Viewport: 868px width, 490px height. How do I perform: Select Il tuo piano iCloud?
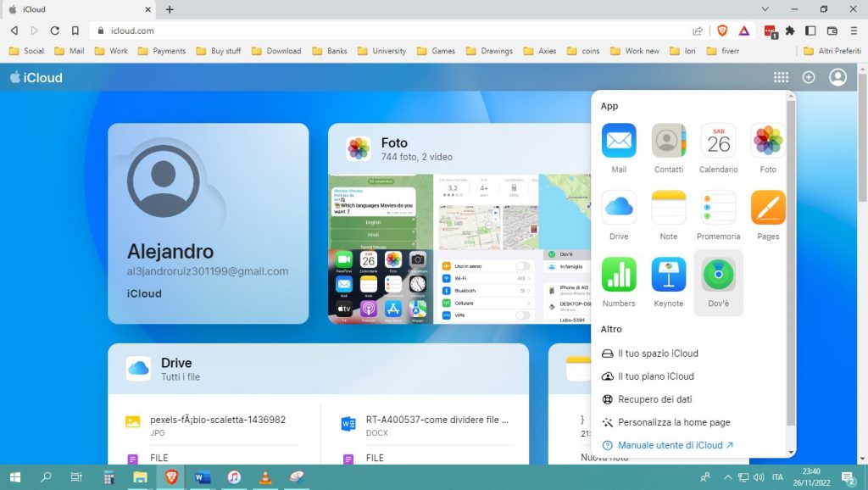[655, 376]
